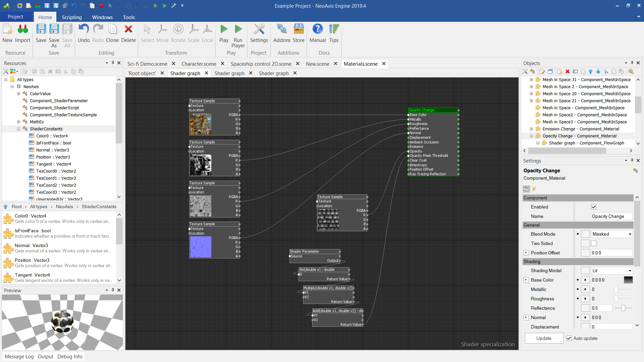Screen dimensions: 644x362
Task: Open the Character.scene document tab
Action: point(199,64)
